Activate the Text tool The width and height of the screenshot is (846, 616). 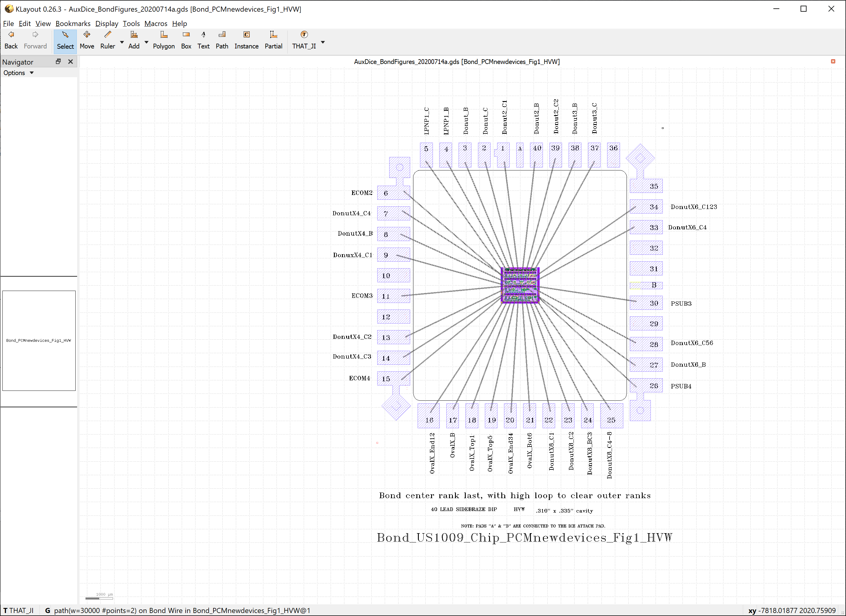203,40
